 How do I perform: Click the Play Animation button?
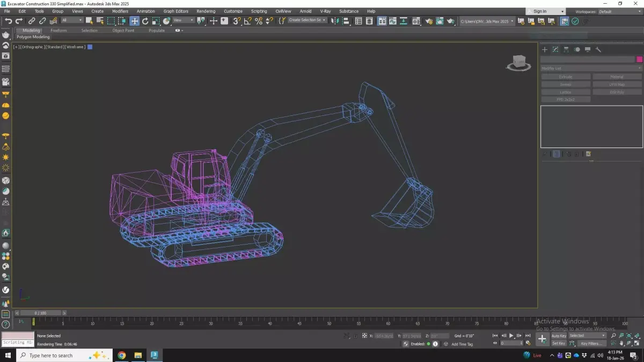point(511,336)
